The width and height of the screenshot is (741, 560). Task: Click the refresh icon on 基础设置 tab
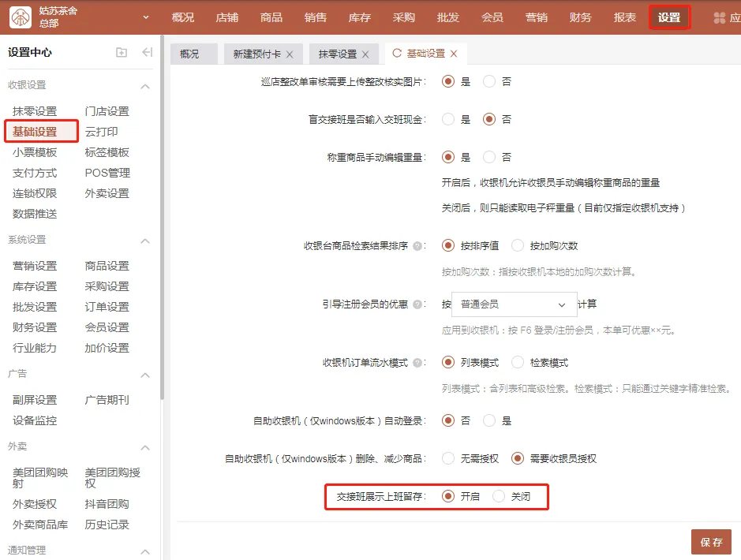pos(397,54)
